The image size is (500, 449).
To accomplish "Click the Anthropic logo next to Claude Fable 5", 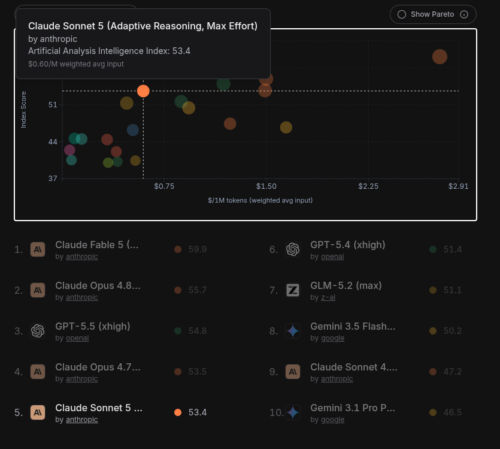I will point(38,249).
